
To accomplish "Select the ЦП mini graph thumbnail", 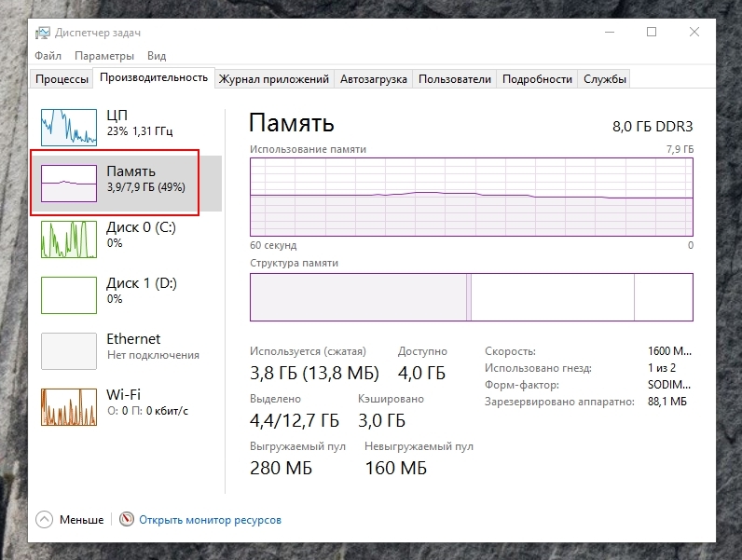I will [68, 125].
